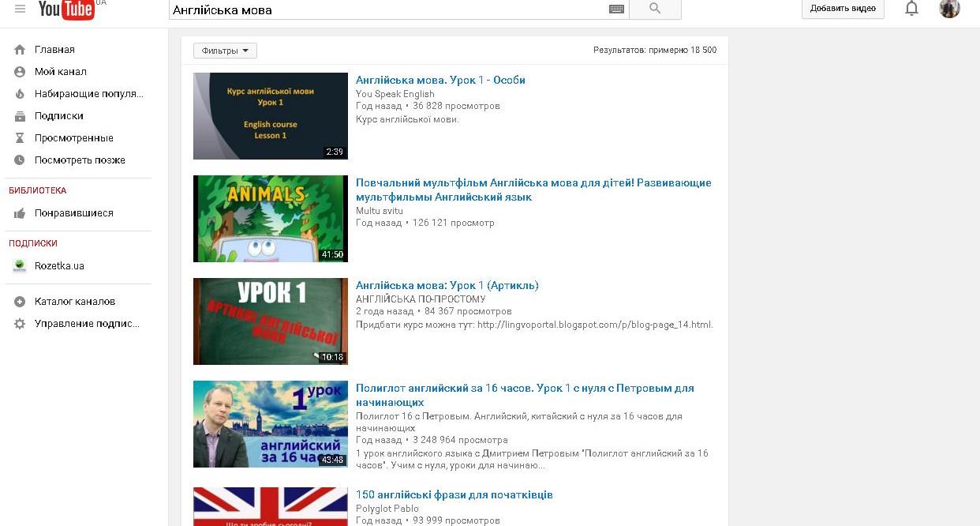Screen dimensions: 980x526
Task: Click the Rozetka.ua channel icon
Action: coord(20,265)
